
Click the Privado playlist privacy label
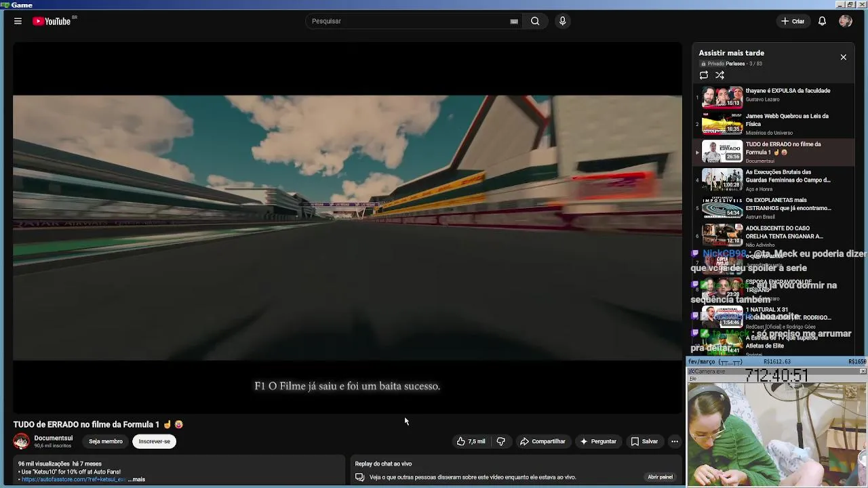tap(713, 64)
